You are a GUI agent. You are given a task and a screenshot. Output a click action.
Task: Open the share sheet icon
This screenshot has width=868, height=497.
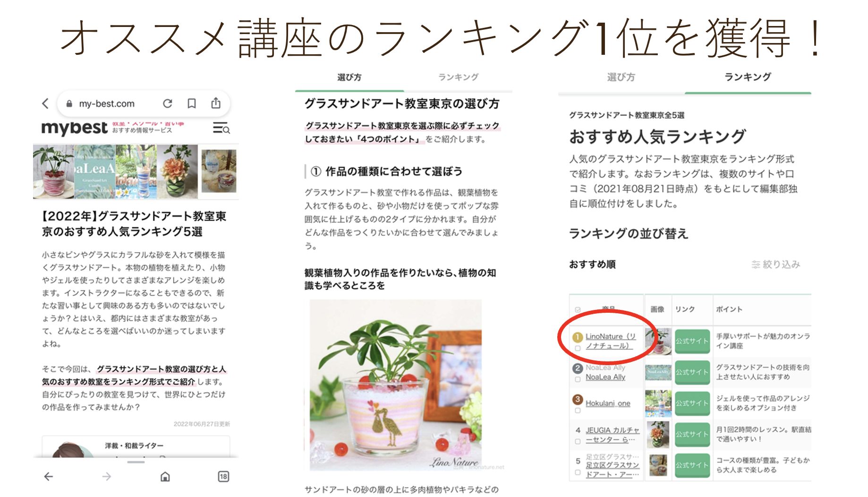(x=216, y=103)
